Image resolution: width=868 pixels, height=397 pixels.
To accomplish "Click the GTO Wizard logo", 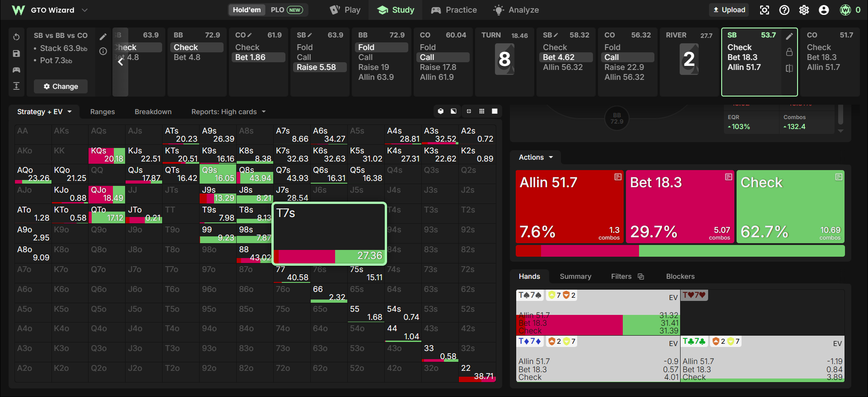I will [19, 10].
